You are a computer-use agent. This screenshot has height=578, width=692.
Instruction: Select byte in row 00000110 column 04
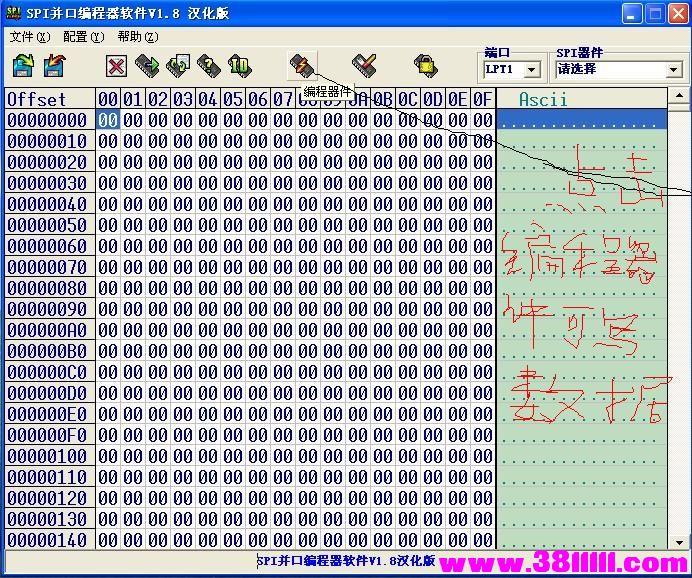click(x=208, y=477)
